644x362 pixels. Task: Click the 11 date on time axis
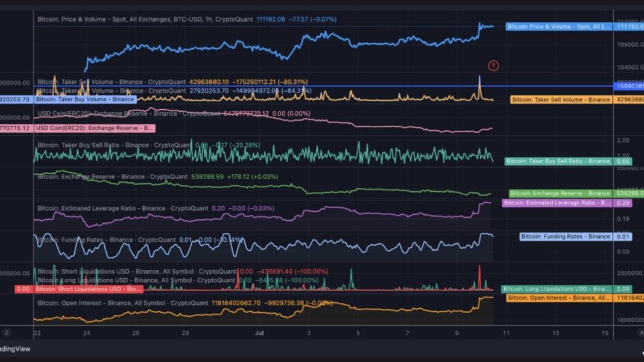point(506,333)
